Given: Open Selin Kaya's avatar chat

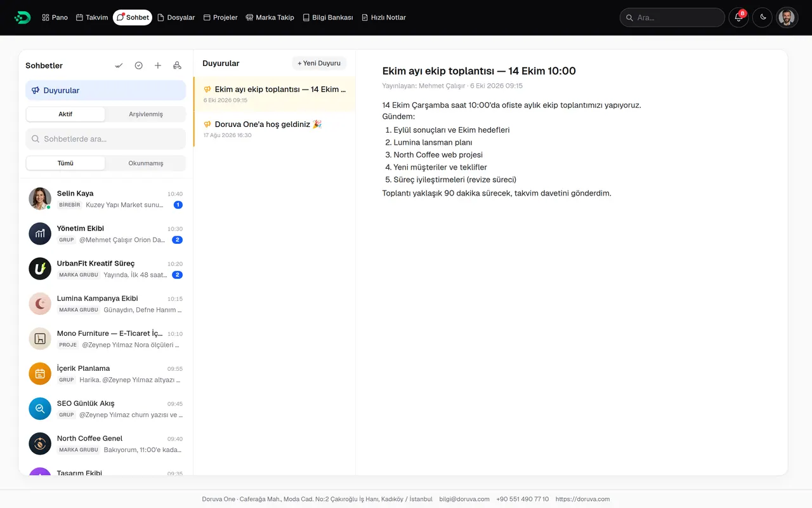Looking at the screenshot, I should (x=40, y=199).
